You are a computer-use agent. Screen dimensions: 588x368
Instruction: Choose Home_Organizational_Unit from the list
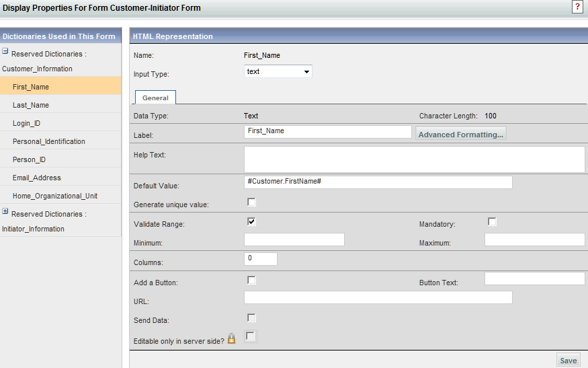[x=55, y=196]
